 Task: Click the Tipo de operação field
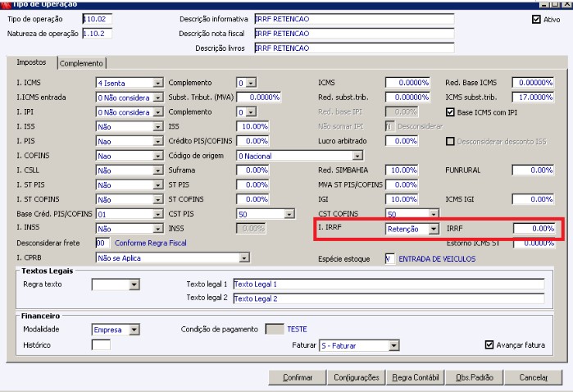tap(98, 19)
